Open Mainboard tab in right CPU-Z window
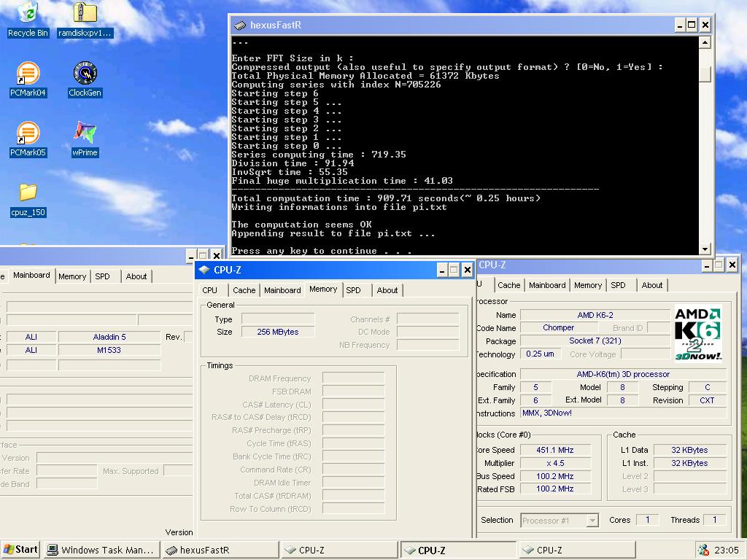 547,285
